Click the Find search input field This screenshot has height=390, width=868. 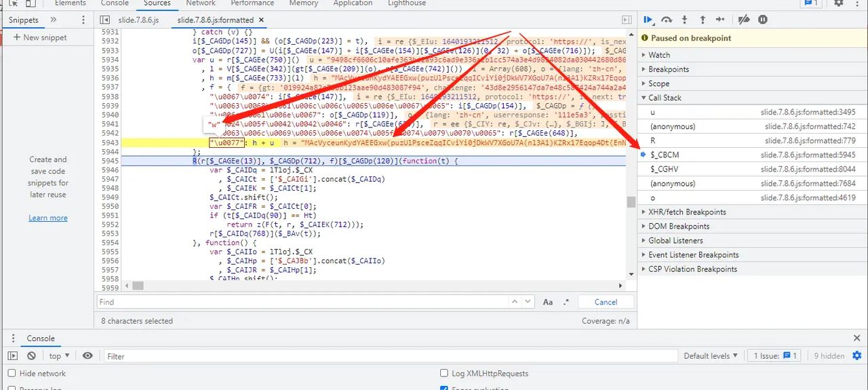pos(305,303)
